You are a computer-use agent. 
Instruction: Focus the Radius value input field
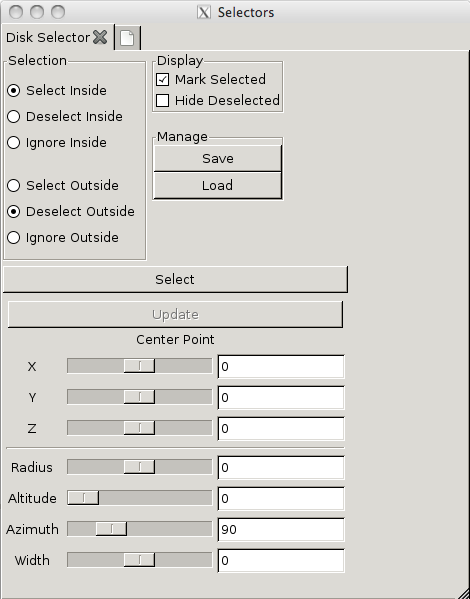point(281,468)
